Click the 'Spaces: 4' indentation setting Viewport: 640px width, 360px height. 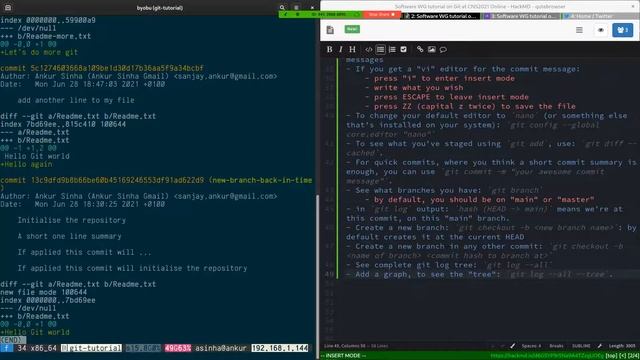[531, 346]
